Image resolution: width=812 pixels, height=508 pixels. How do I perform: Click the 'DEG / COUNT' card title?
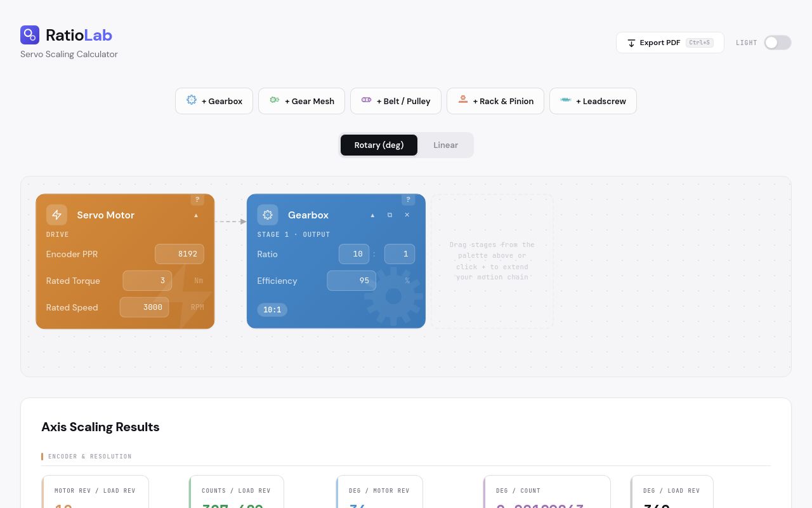518,491
